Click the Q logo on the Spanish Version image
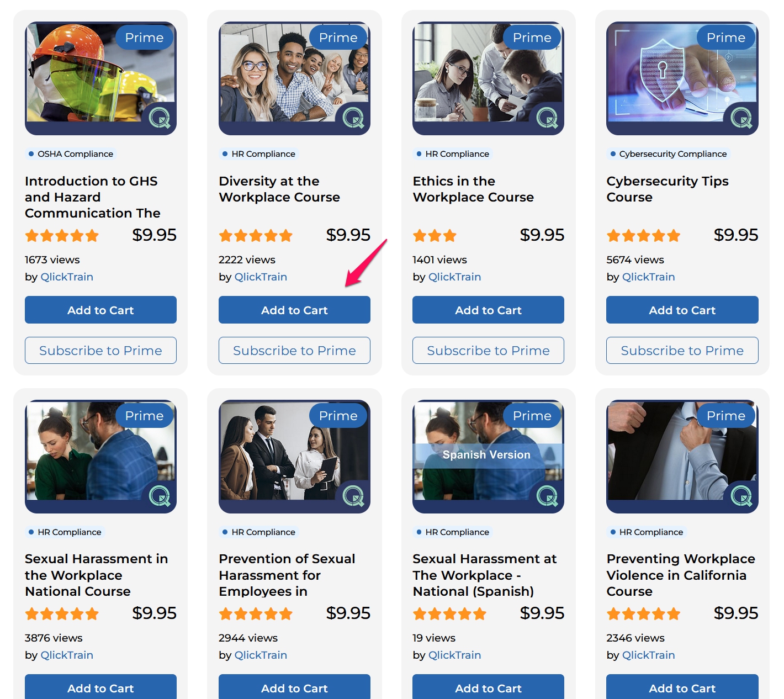The width and height of the screenshot is (784, 699). 547,495
